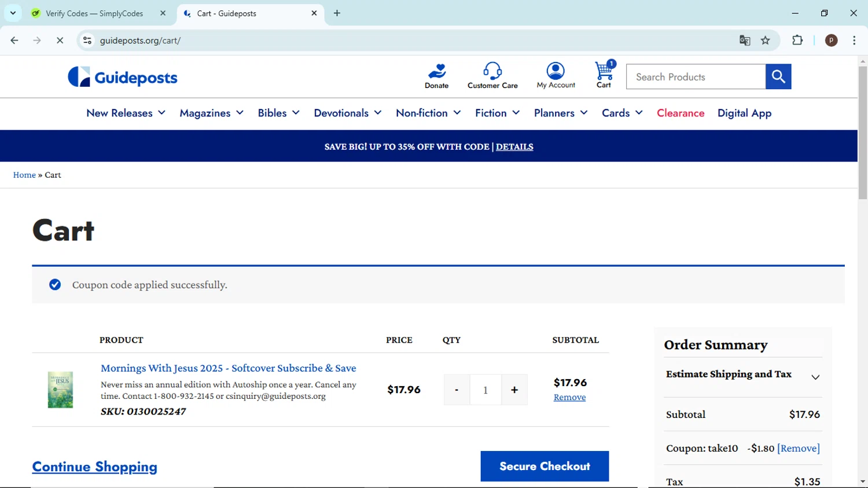Viewport: 868px width, 488px height.
Task: Bookmark this page with star icon
Action: pos(766,41)
